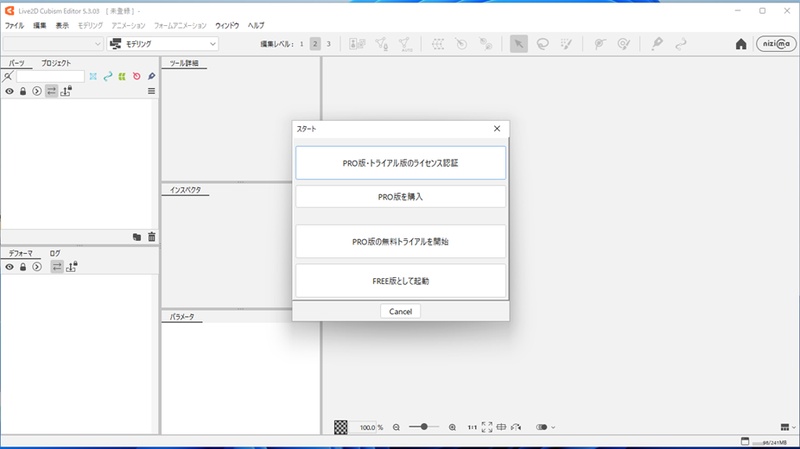Click the create warp deformer icon
Screen dimensions: 800x449
[x=438, y=44]
